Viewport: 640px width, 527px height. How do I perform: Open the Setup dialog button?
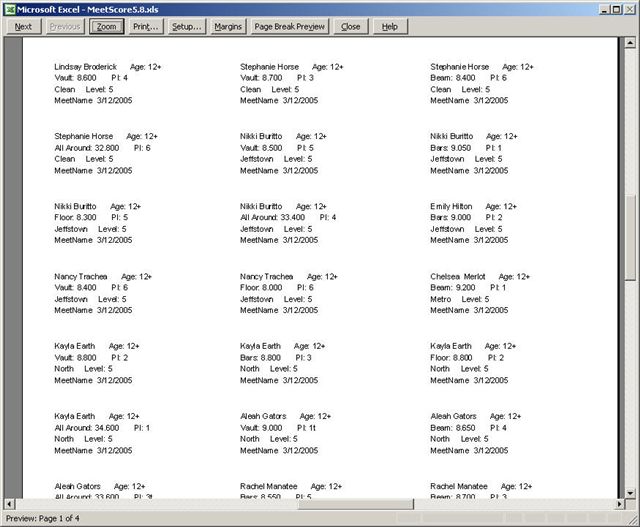[x=187, y=27]
